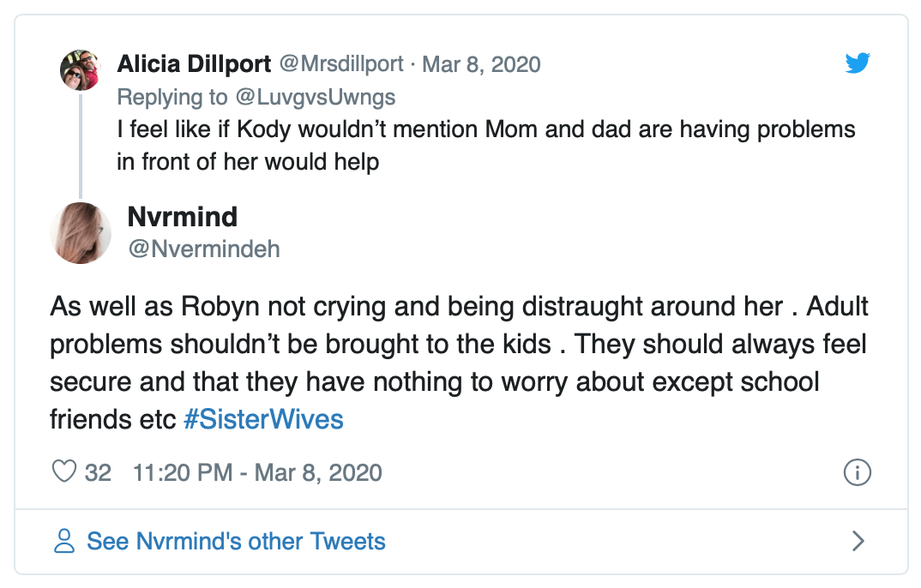Viewport: 921px width, 588px height.
Task: Click Alicia's reply text about Kody
Action: 485,146
